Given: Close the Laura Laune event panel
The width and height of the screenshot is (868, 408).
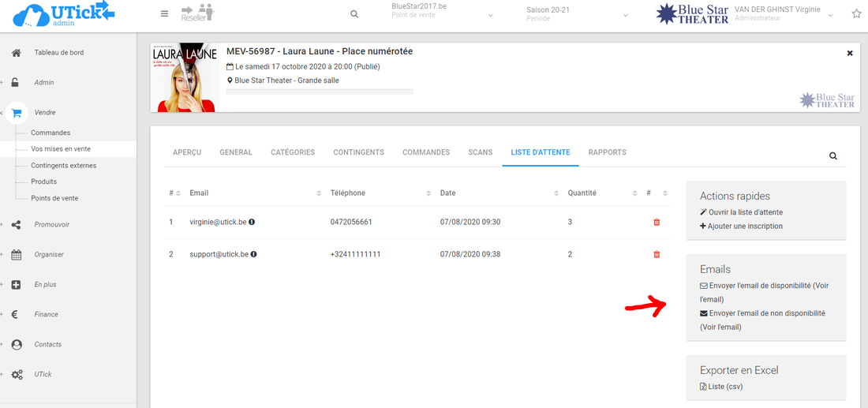Looking at the screenshot, I should coord(850,53).
